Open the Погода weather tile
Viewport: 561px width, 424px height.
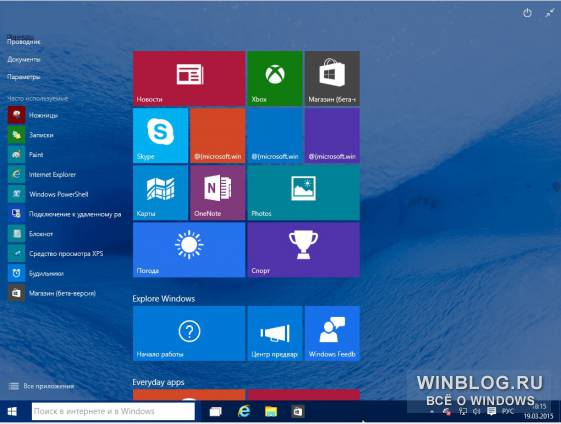tap(189, 250)
